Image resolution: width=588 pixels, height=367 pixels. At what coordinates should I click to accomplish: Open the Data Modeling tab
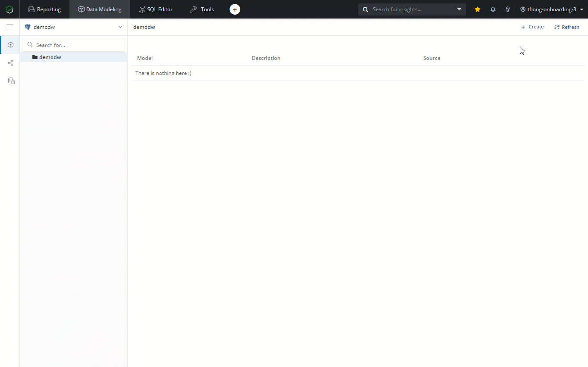[100, 9]
